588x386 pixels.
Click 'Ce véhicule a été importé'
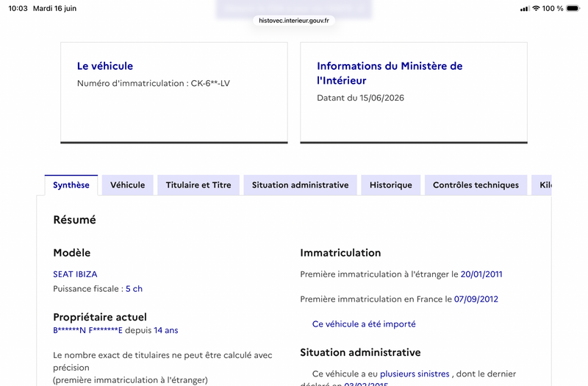[364, 324]
